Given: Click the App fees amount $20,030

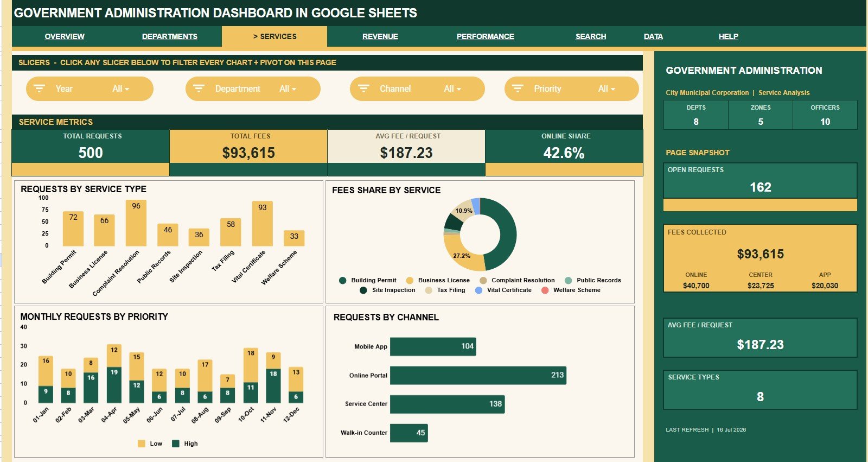Looking at the screenshot, I should coord(825,286).
